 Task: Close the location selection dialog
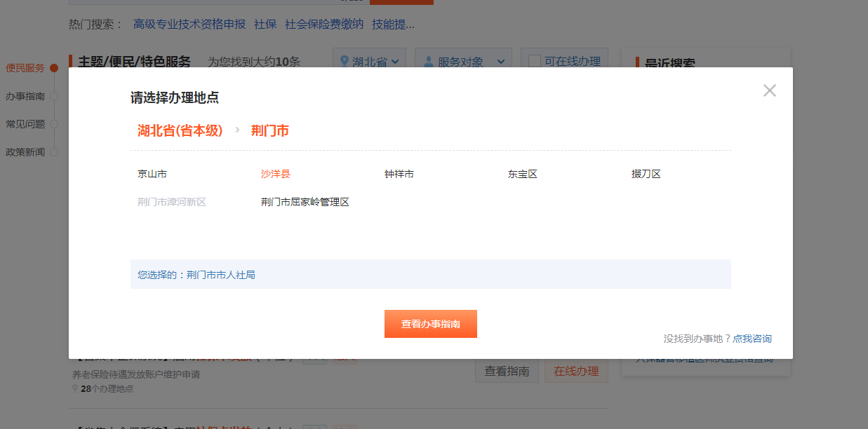point(769,90)
